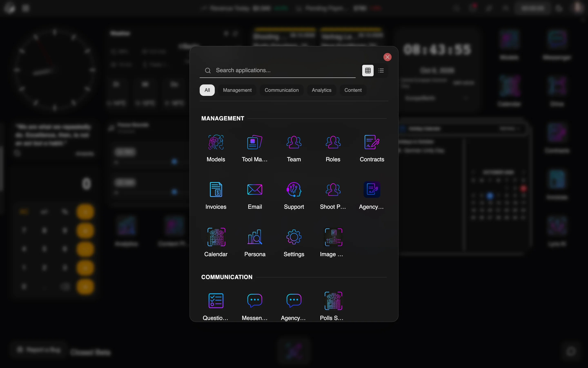
Task: Close the applications launcher dialog
Action: click(x=387, y=57)
